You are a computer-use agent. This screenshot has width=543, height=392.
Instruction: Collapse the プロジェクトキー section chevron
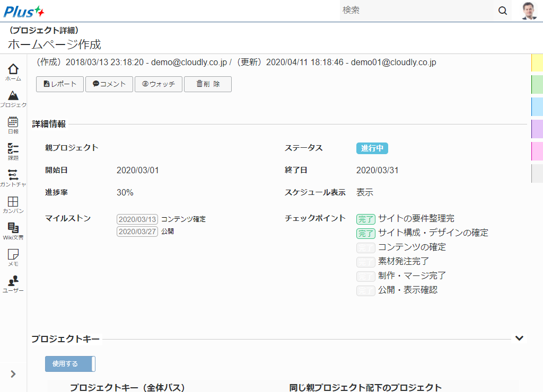(519, 338)
